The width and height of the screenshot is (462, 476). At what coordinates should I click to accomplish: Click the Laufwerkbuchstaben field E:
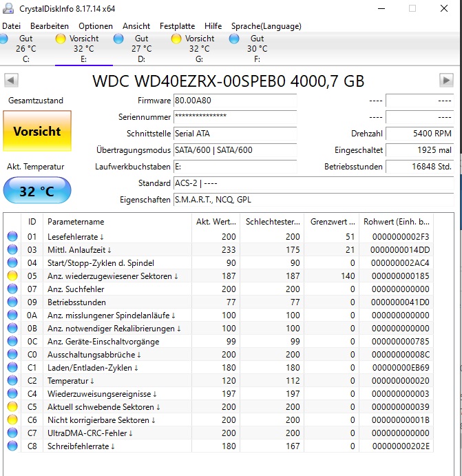click(x=235, y=167)
